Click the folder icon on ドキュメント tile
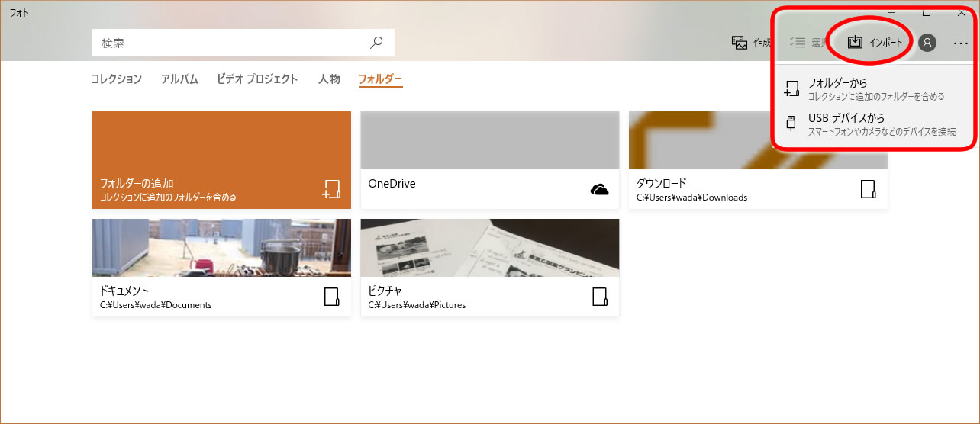This screenshot has width=980, height=424. pyautogui.click(x=331, y=297)
